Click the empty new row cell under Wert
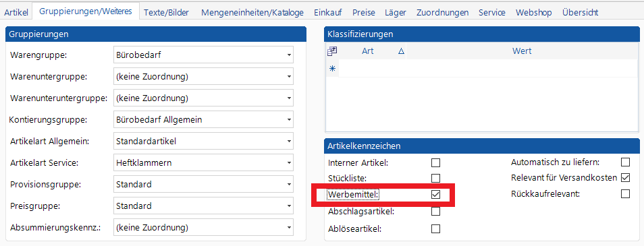The image size is (644, 246). (x=522, y=69)
